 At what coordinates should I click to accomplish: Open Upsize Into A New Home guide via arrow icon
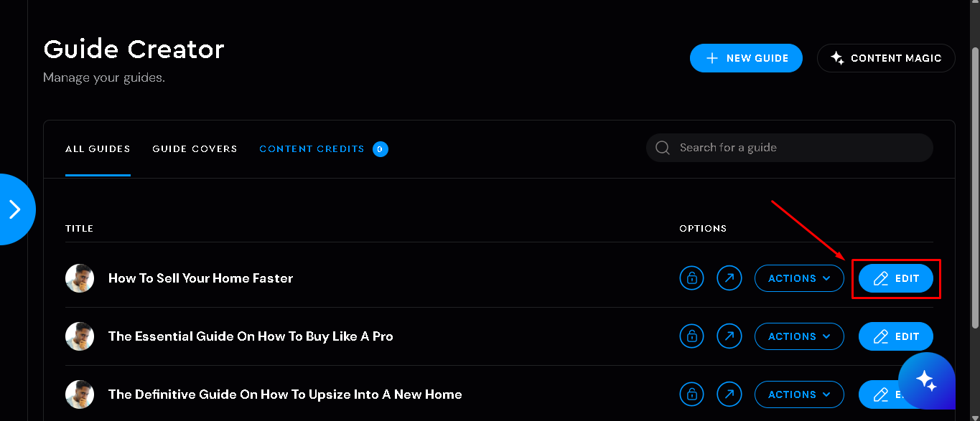coord(729,394)
